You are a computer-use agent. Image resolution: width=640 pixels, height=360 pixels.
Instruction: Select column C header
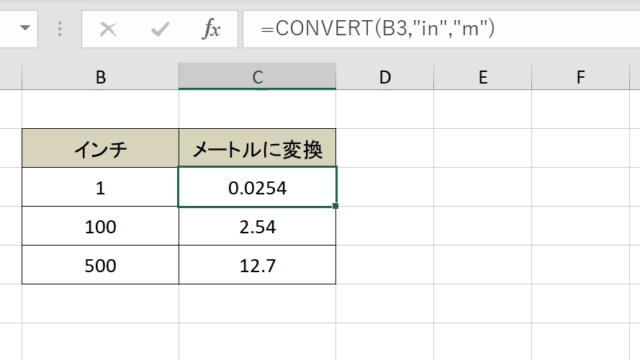257,76
